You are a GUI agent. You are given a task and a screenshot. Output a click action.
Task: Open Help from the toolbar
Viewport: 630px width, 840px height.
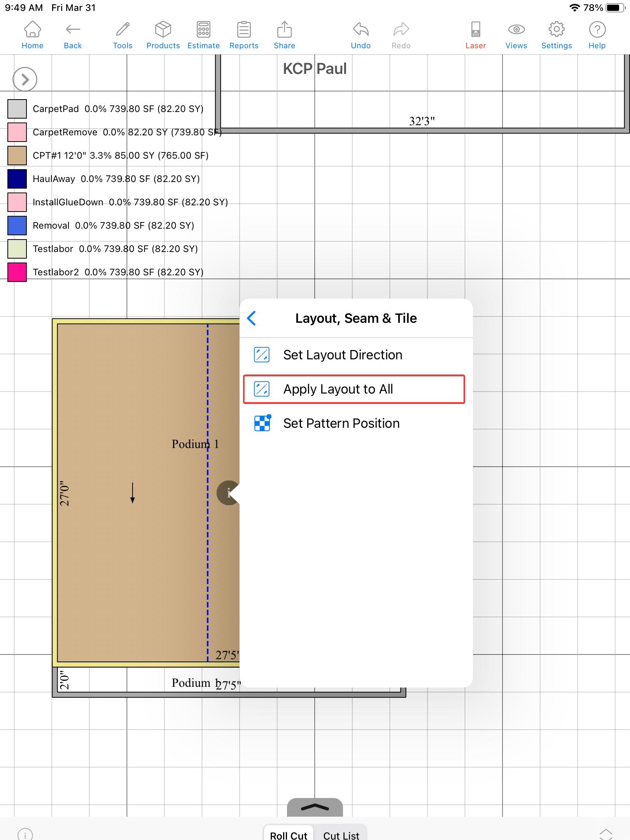(x=597, y=35)
